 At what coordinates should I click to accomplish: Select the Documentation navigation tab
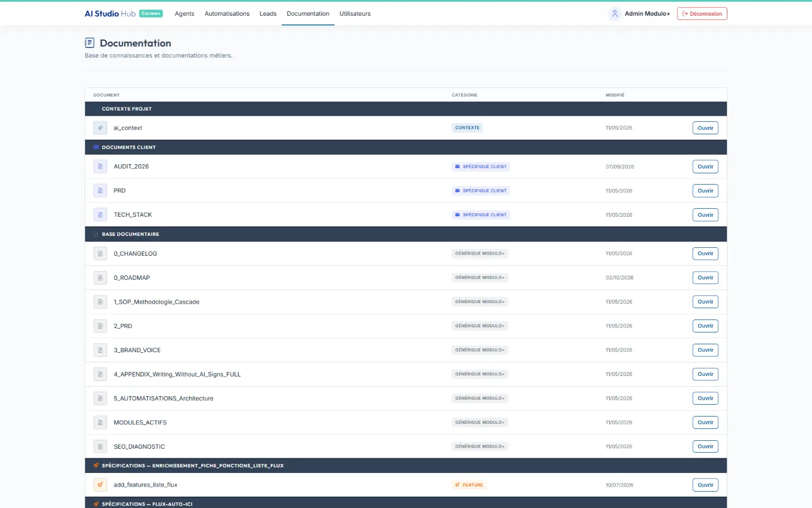(x=308, y=14)
